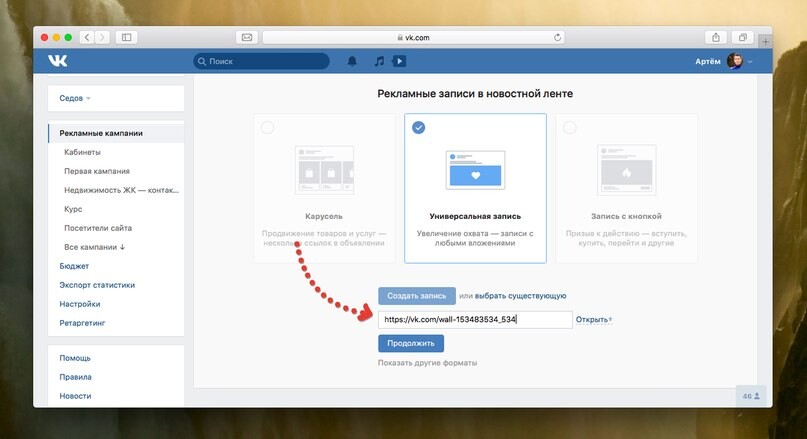Open the Safari share icon
807x439 pixels.
[x=715, y=37]
